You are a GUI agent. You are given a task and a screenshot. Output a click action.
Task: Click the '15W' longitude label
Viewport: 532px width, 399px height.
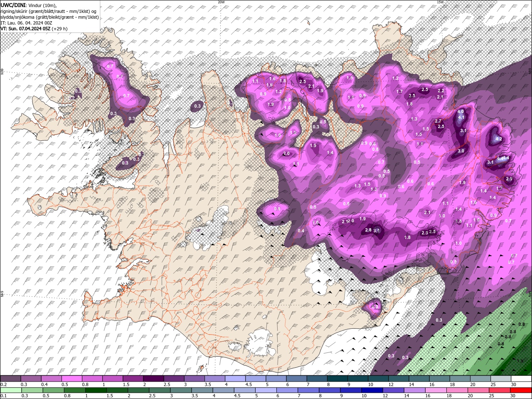(440, 2)
